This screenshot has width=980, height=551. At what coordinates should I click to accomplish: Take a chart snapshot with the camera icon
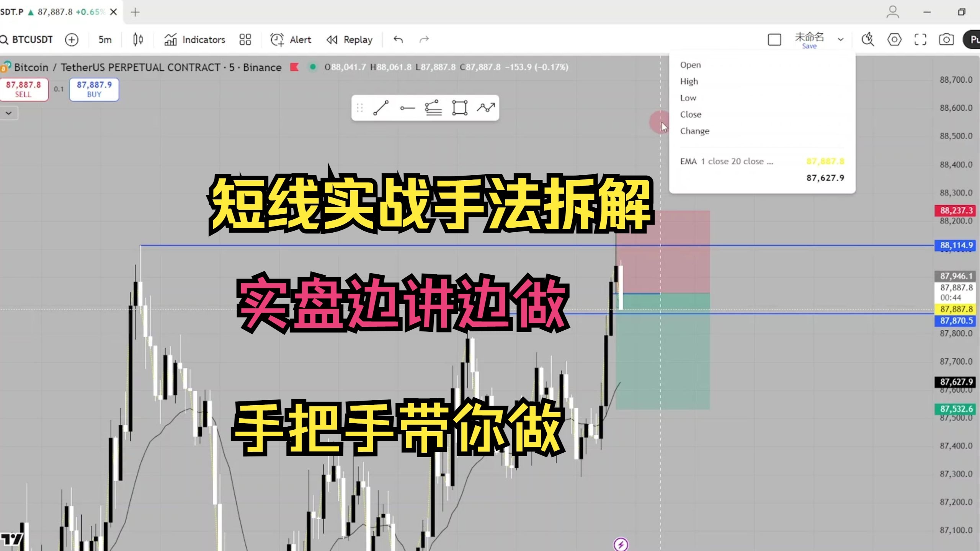tap(947, 39)
